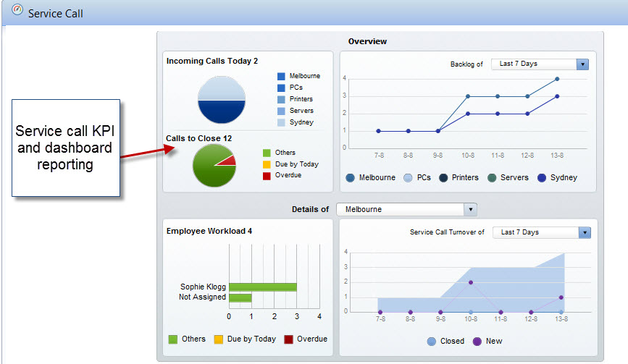Click the Closed legend marker

coord(432,341)
